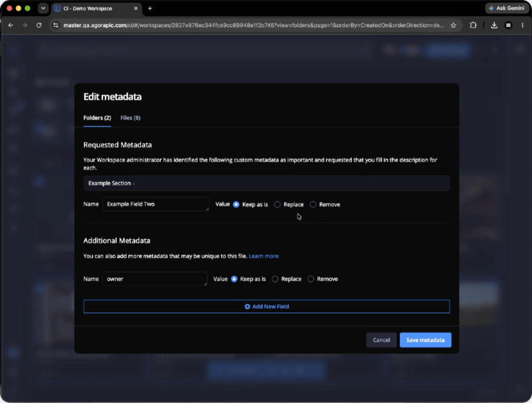Switch to the Files (8) tab
Viewport: 532px width, 403px height.
point(131,118)
